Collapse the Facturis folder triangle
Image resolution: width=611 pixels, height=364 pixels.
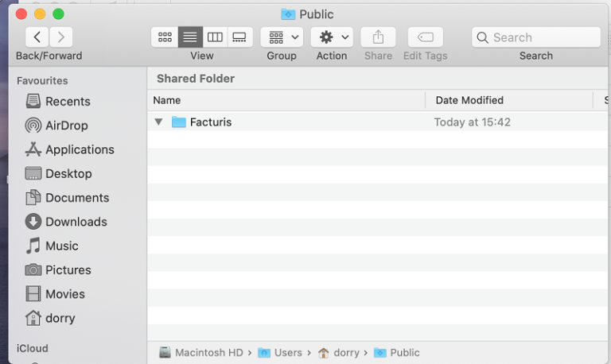158,122
